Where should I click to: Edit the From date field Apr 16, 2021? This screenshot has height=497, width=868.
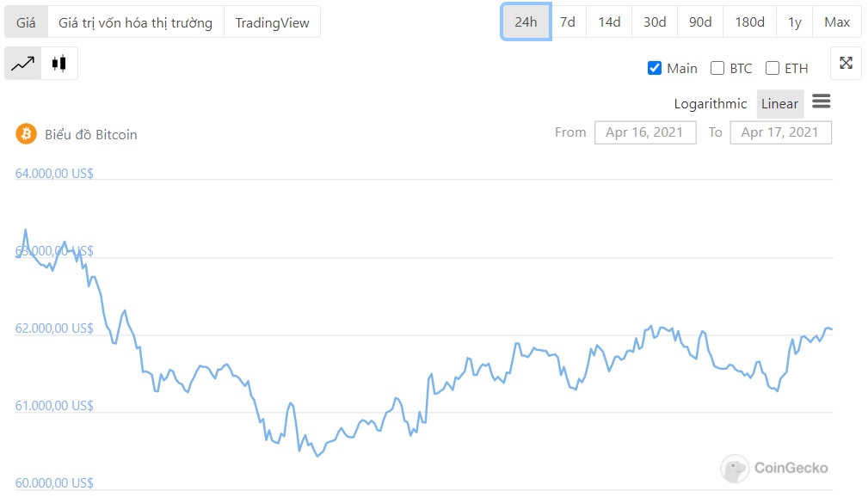[x=645, y=132]
